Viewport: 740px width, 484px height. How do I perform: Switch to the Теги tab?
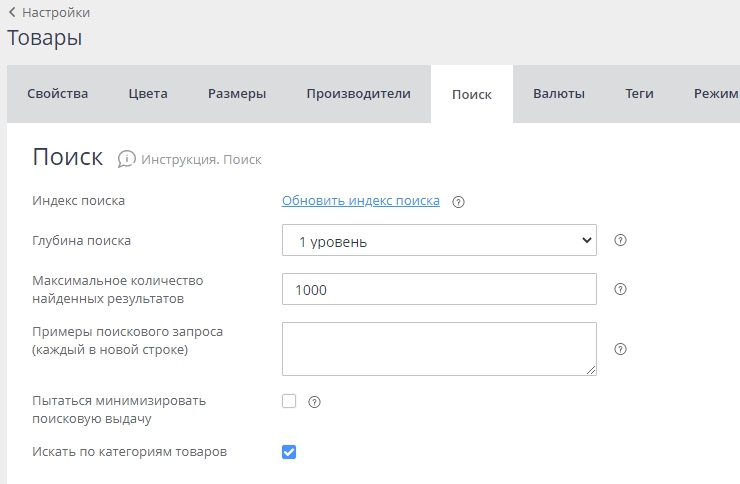(x=639, y=94)
